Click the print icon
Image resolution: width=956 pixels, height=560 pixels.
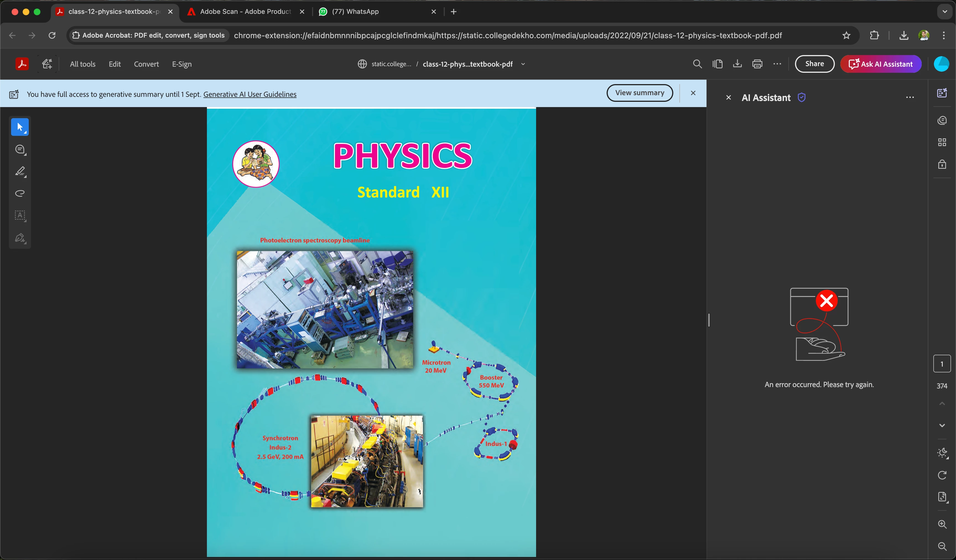757,64
